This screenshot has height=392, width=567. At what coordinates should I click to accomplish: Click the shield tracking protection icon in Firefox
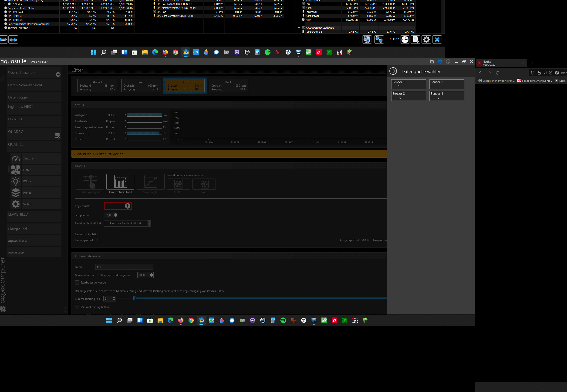(533, 73)
